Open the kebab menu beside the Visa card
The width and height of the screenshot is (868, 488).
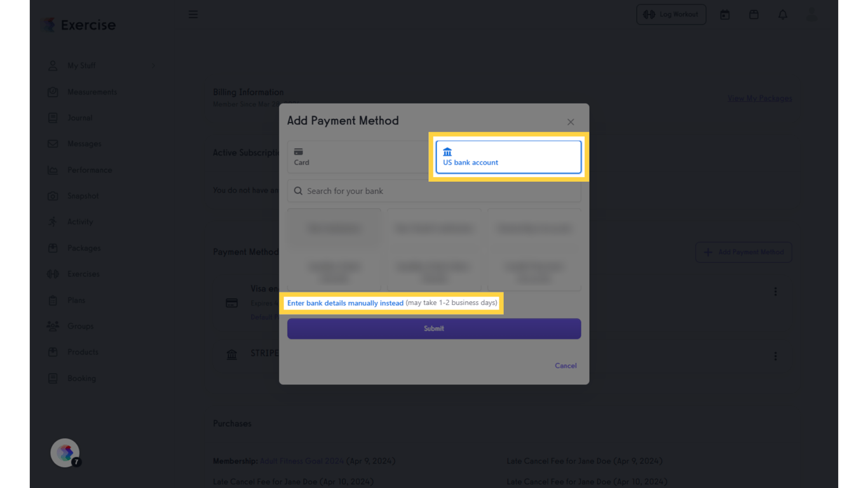click(775, 291)
